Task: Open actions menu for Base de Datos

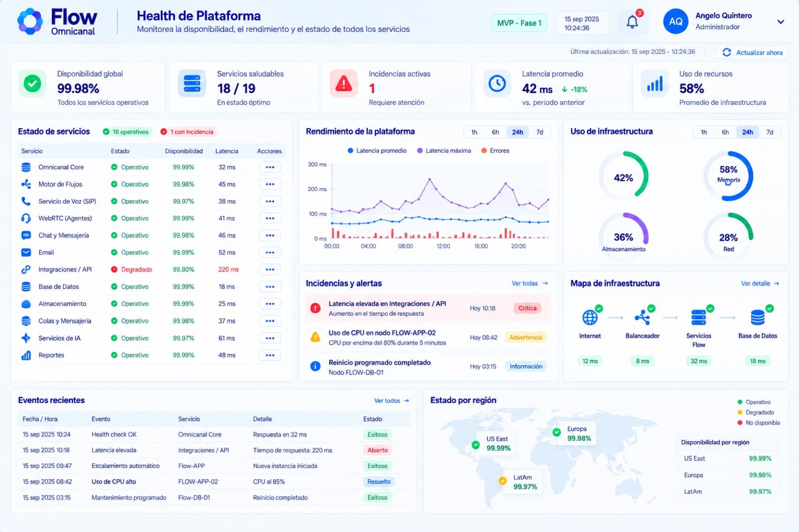Action: (x=270, y=286)
